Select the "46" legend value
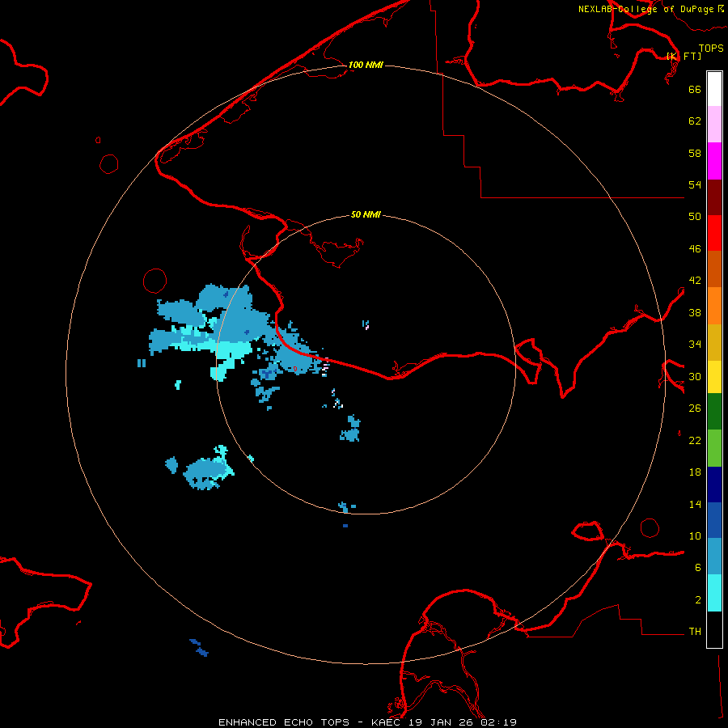 coord(695,249)
